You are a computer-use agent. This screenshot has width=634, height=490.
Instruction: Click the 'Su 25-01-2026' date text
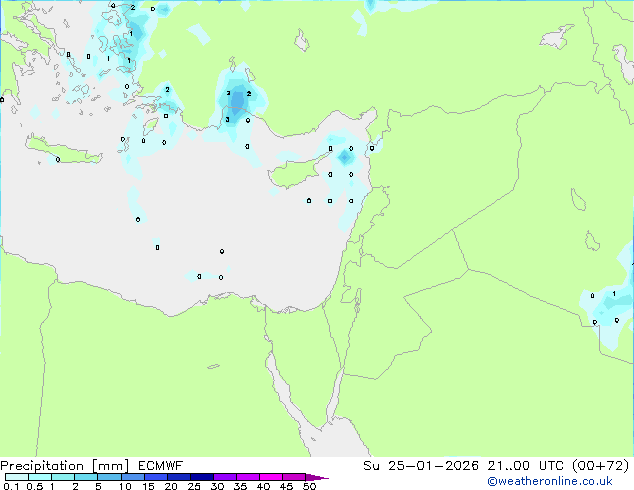coord(421,466)
